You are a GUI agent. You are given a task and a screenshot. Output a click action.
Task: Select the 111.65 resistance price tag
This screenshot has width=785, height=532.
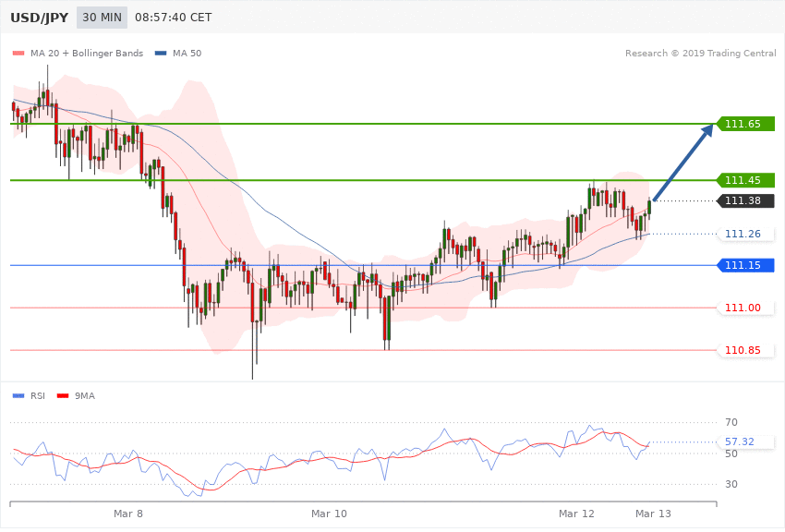pyautogui.click(x=746, y=124)
